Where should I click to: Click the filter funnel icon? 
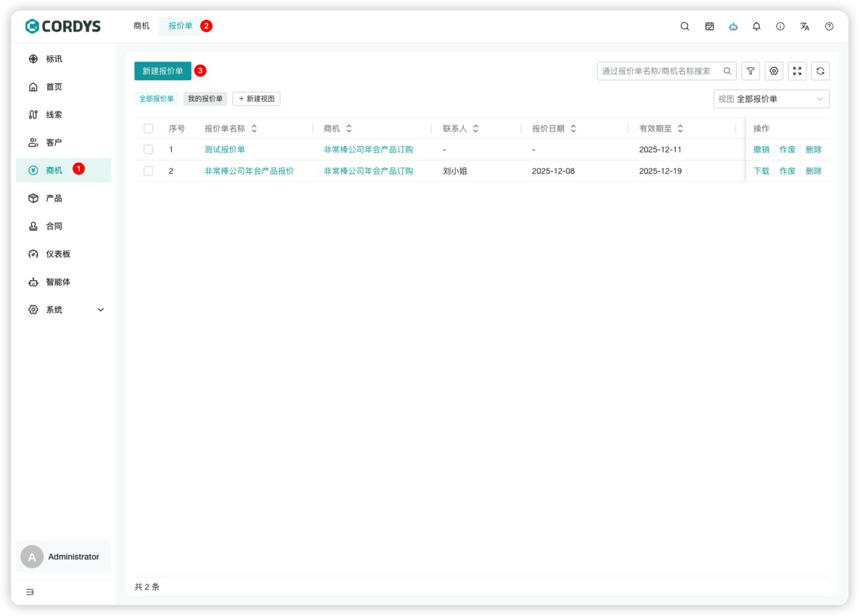(750, 71)
